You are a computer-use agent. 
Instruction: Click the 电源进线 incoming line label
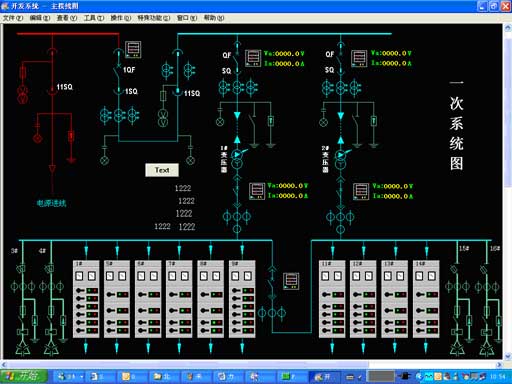tap(52, 203)
